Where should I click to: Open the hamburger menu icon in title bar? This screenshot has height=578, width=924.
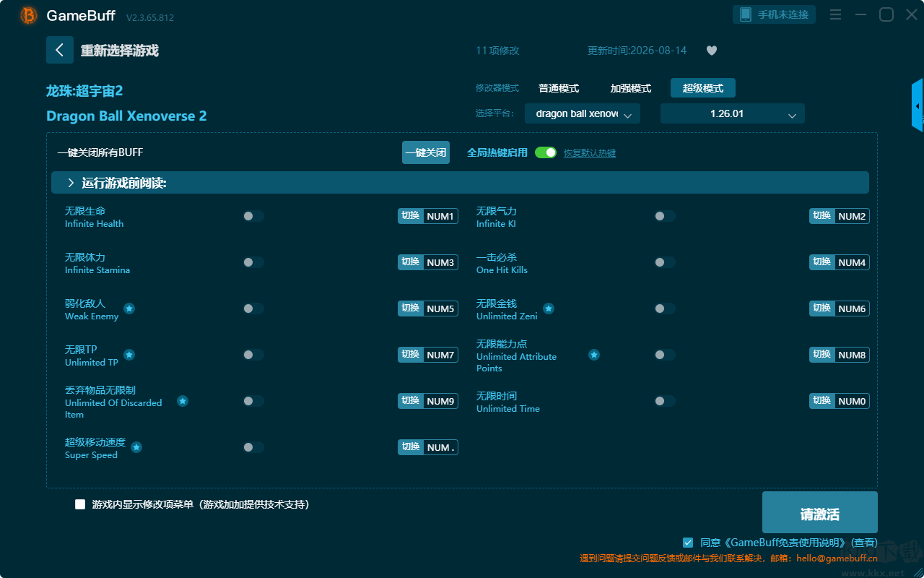[835, 14]
